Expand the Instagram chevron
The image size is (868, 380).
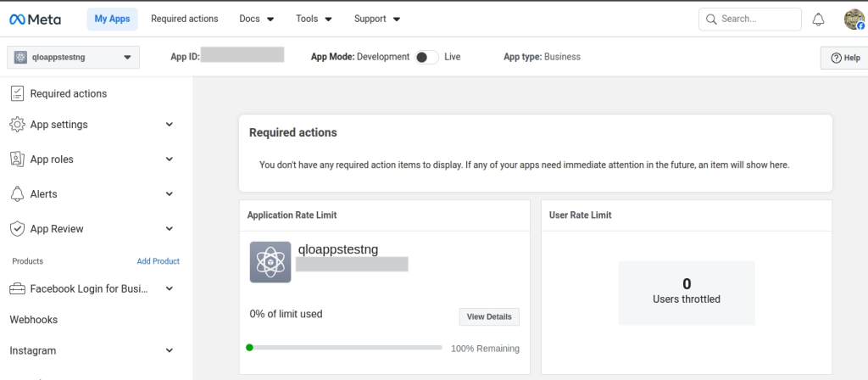(x=170, y=350)
